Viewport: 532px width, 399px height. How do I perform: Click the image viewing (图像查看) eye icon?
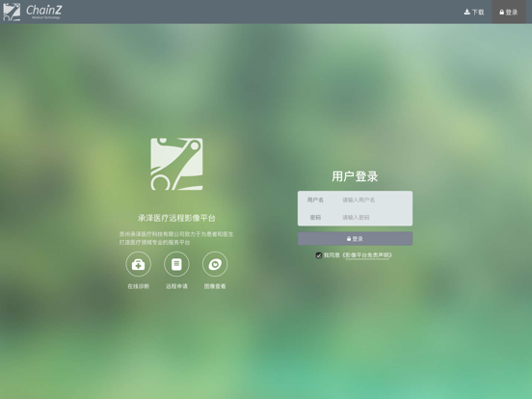(x=215, y=264)
